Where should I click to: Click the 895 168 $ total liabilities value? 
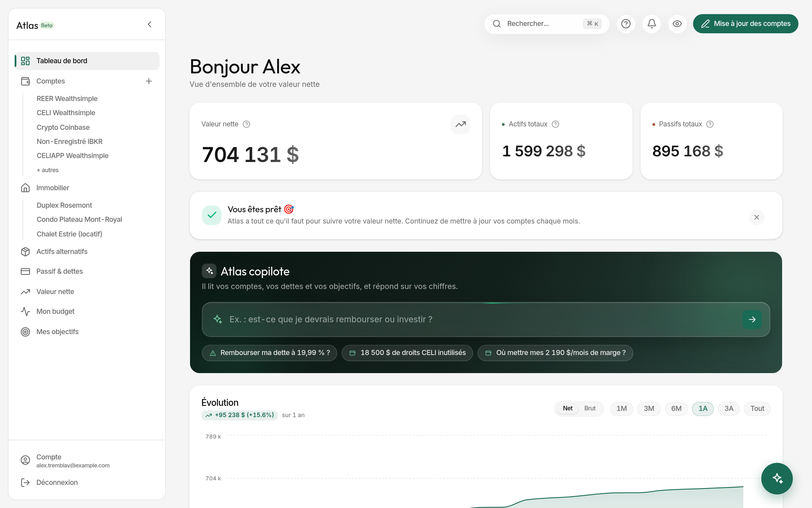[688, 151]
